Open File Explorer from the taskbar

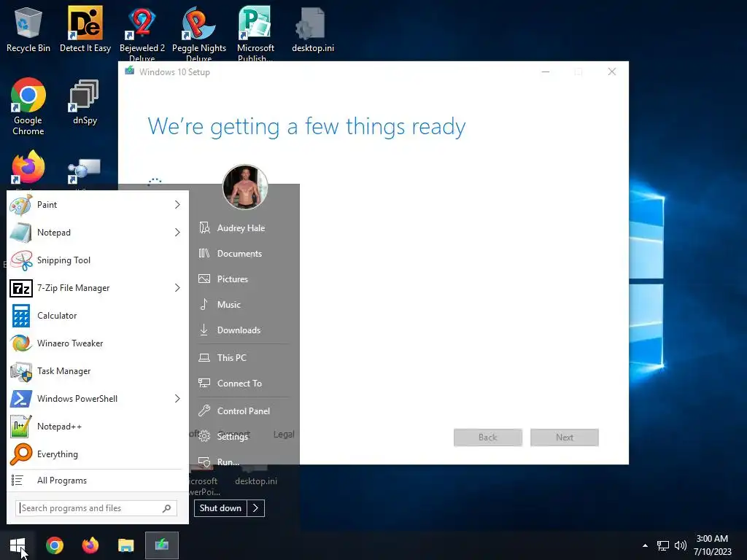click(125, 545)
